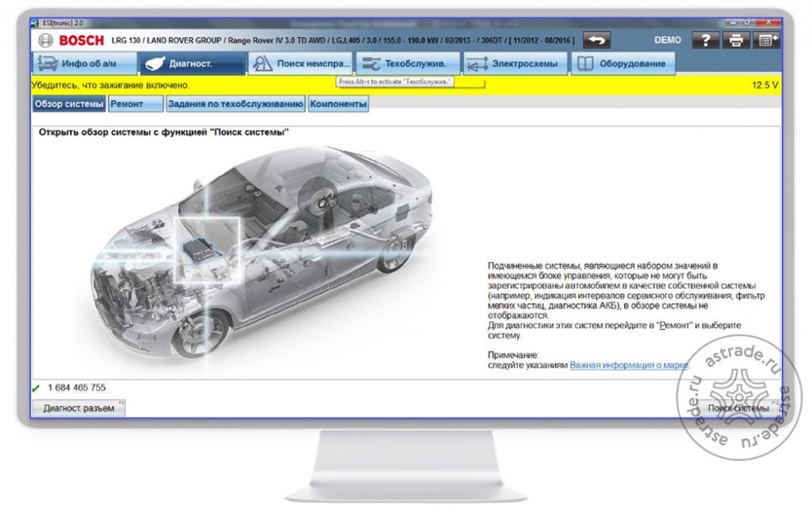Click the back arrow button in header
This screenshot has height=512, width=812.
pos(596,40)
